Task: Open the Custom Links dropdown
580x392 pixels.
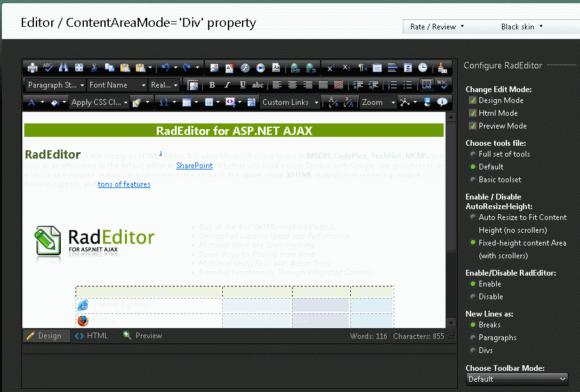Action: pyautogui.click(x=290, y=102)
